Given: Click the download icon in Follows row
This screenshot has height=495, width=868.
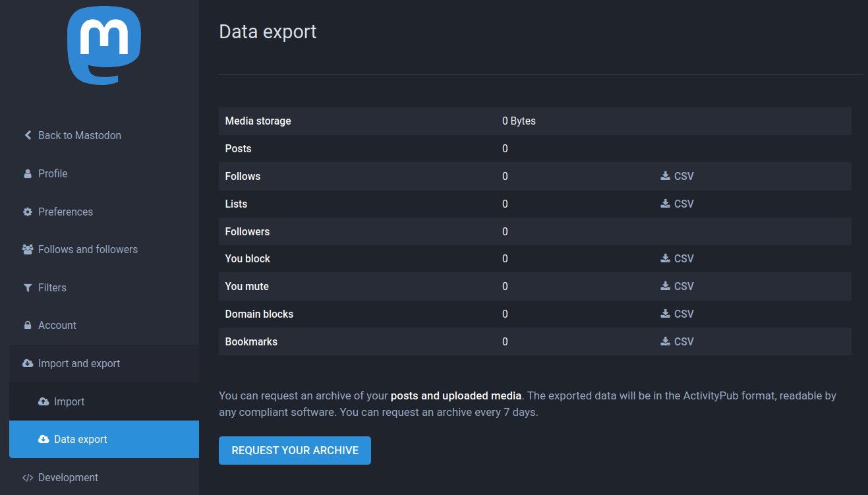Looking at the screenshot, I should 666,176.
